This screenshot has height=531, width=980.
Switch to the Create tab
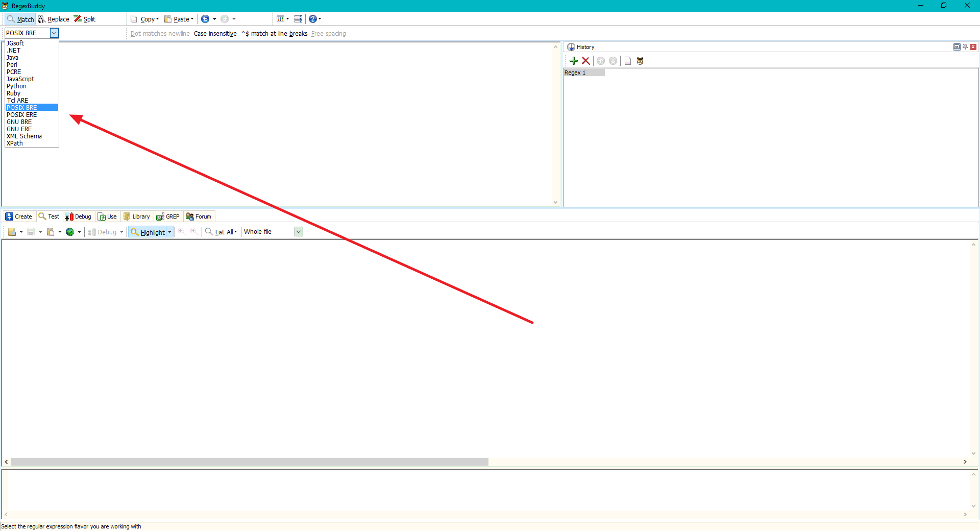click(19, 216)
